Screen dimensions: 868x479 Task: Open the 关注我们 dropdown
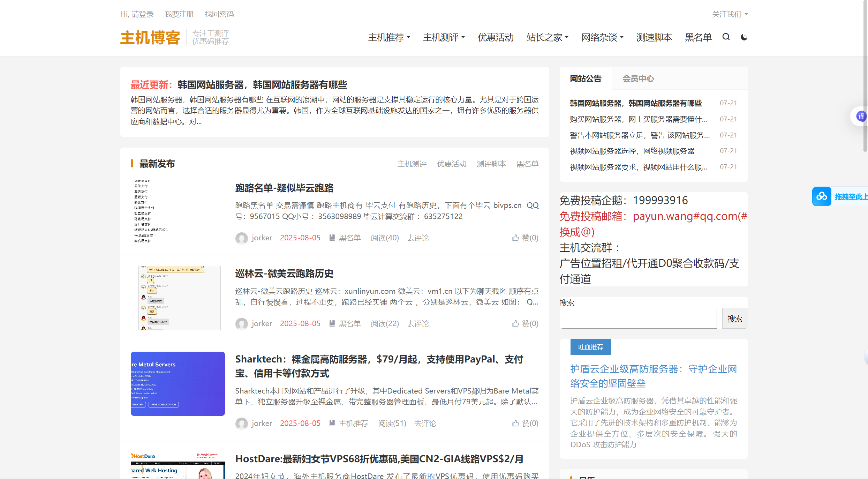[x=730, y=14]
